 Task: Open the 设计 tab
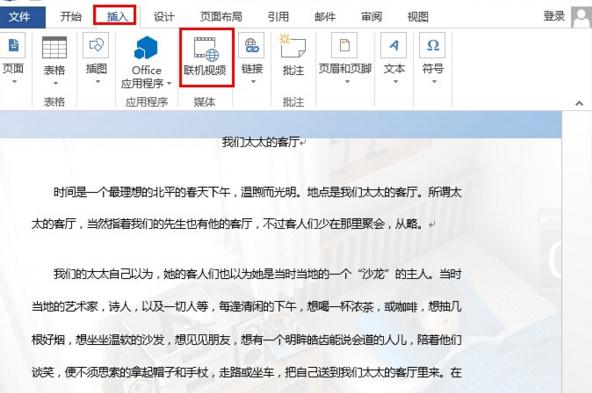(x=164, y=17)
